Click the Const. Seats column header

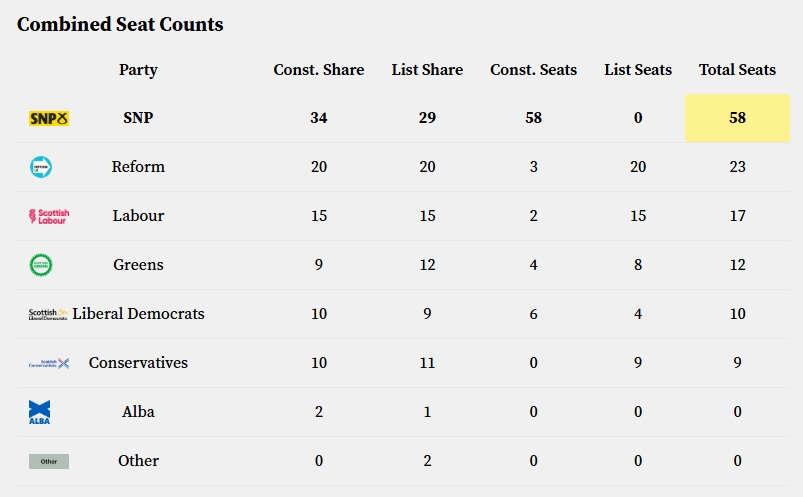click(533, 70)
